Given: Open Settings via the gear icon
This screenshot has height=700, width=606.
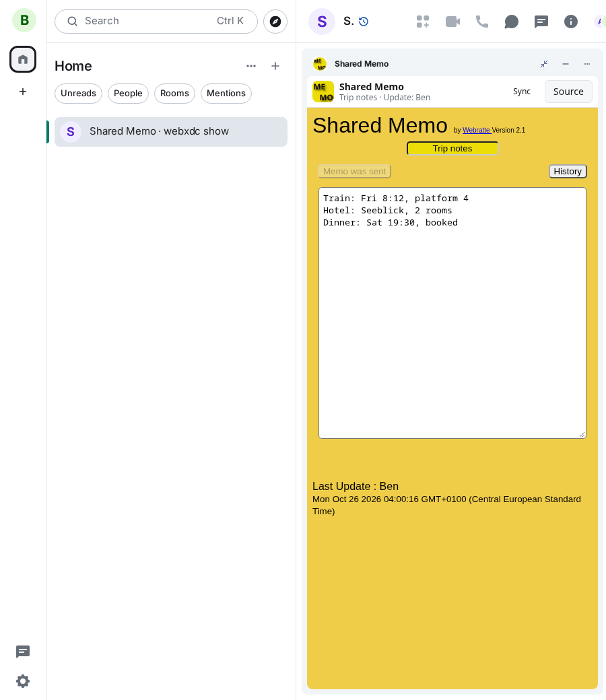Looking at the screenshot, I should tap(23, 681).
